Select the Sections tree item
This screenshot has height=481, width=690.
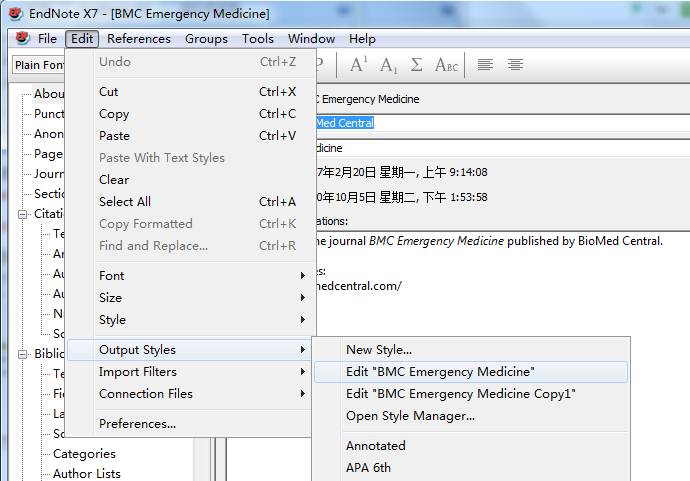pos(49,194)
